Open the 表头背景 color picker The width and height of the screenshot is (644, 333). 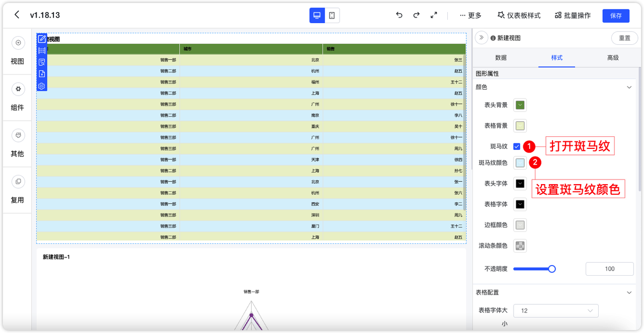[520, 105]
